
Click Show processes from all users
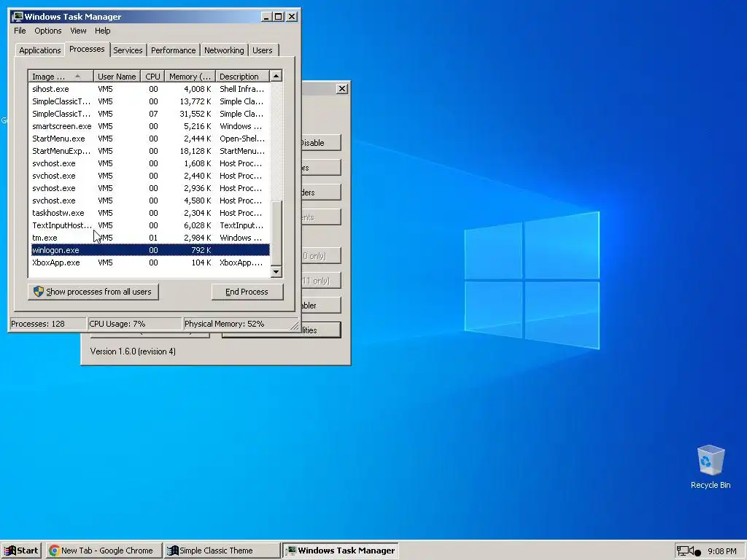pos(93,292)
